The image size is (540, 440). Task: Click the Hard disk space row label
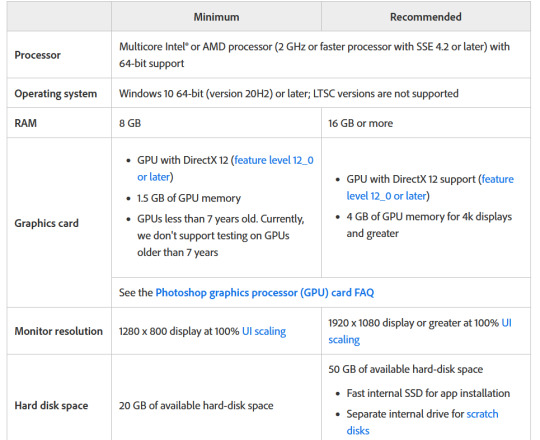click(51, 406)
